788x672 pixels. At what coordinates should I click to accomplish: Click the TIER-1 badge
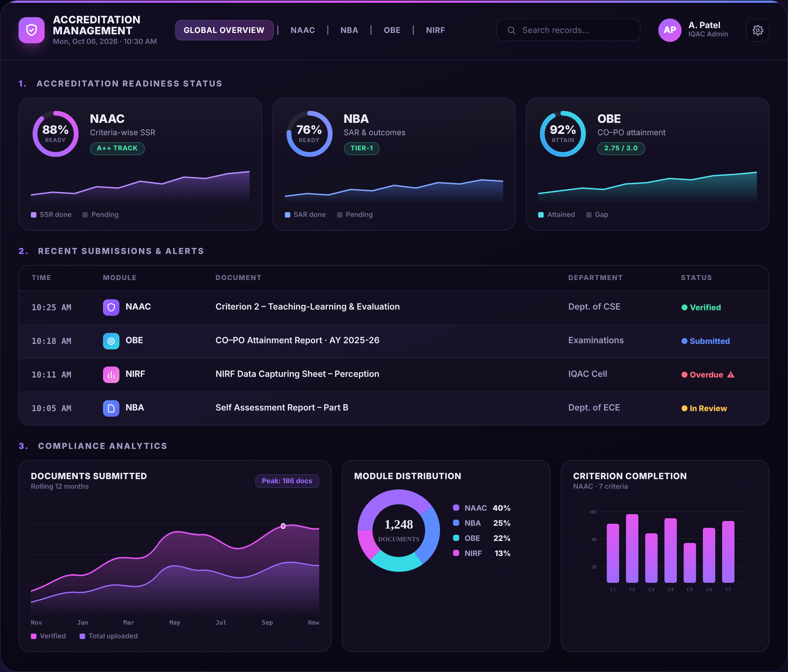pyautogui.click(x=362, y=148)
